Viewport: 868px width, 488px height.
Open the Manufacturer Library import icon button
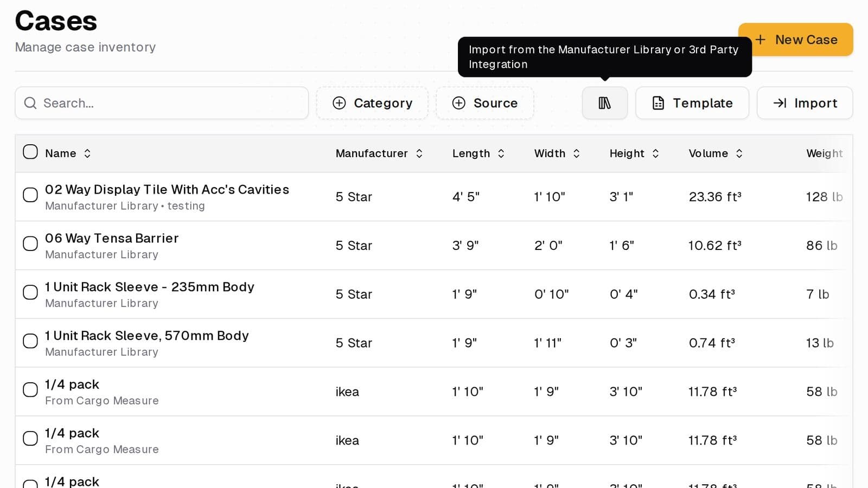point(605,103)
